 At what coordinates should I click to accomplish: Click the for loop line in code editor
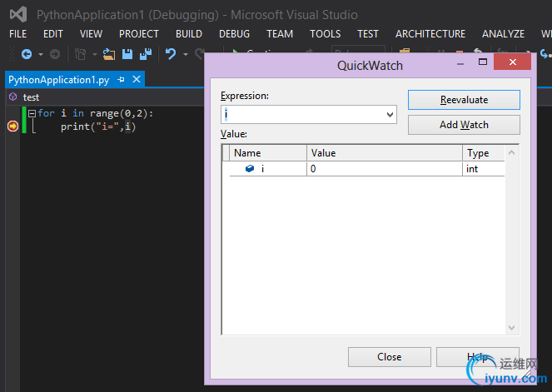[96, 113]
